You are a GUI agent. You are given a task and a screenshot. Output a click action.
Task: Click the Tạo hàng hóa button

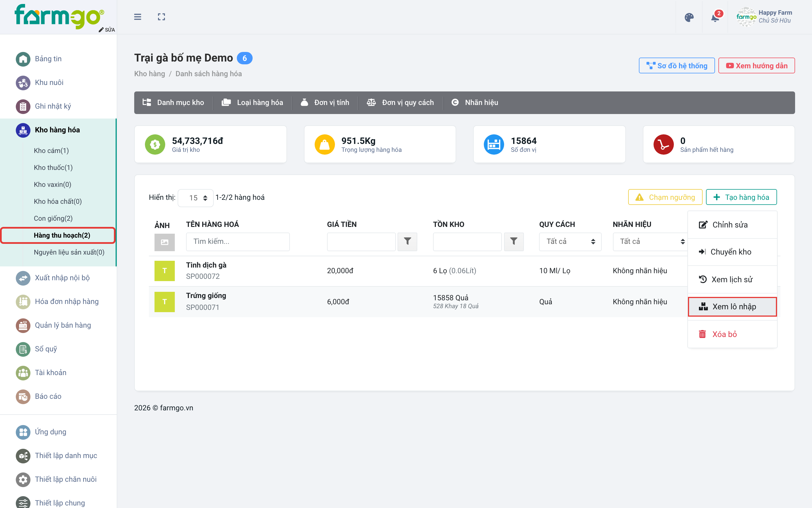click(741, 197)
